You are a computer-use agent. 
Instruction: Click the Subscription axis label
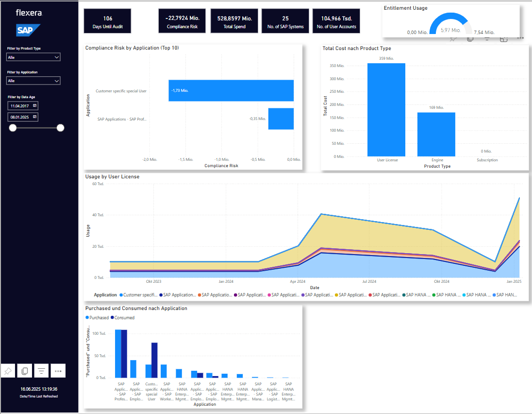487,160
